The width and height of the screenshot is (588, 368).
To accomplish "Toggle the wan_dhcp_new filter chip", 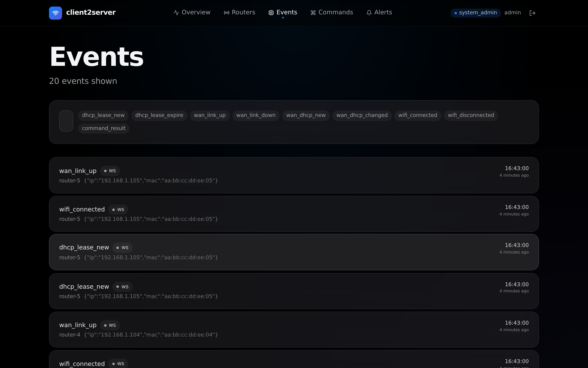I will [306, 115].
